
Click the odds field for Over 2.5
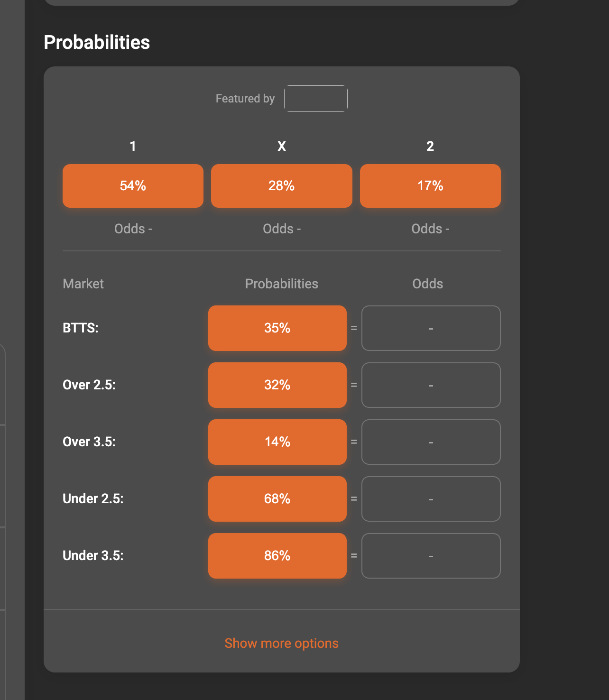click(431, 385)
